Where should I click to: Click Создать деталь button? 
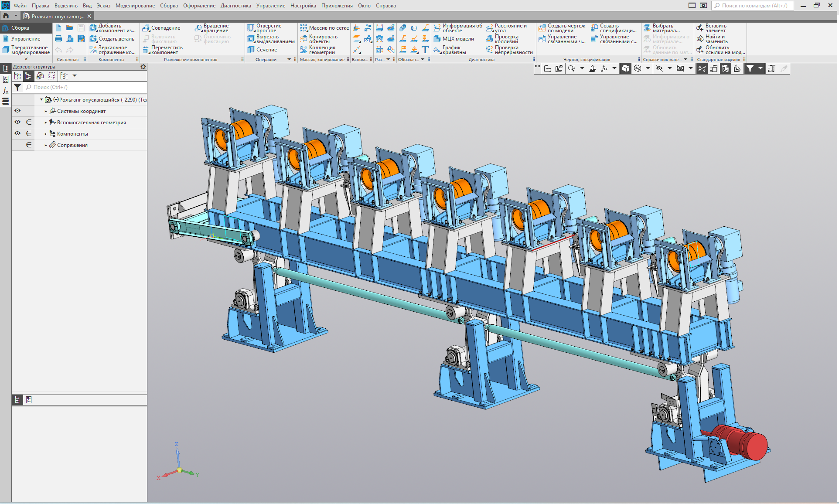(112, 39)
